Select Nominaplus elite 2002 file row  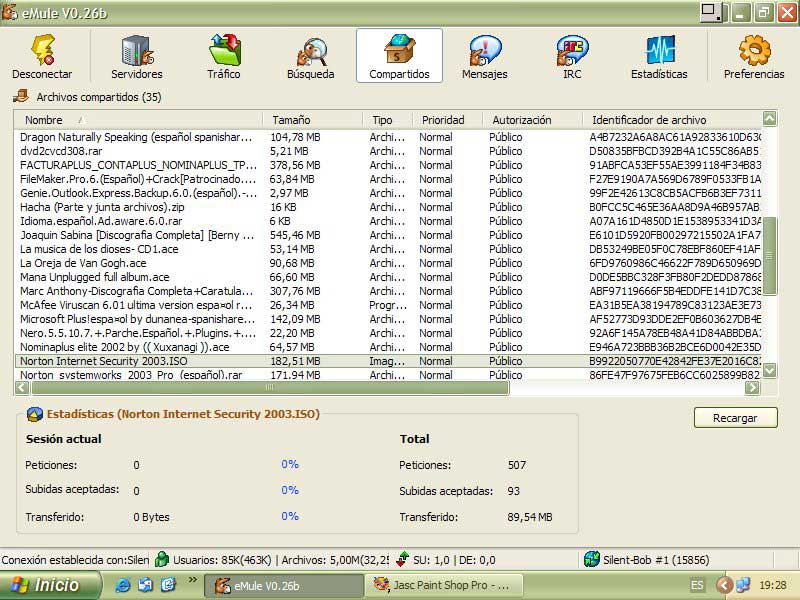[x=388, y=347]
